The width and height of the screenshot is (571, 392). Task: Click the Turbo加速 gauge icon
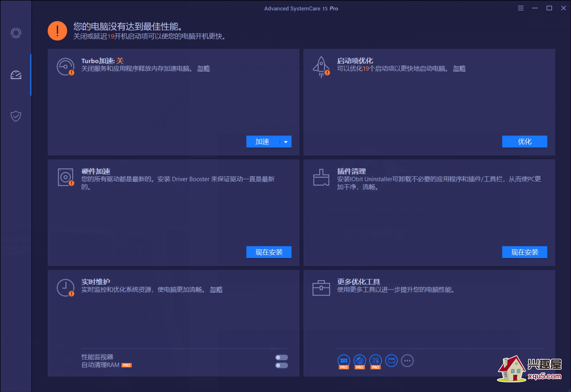pos(65,67)
